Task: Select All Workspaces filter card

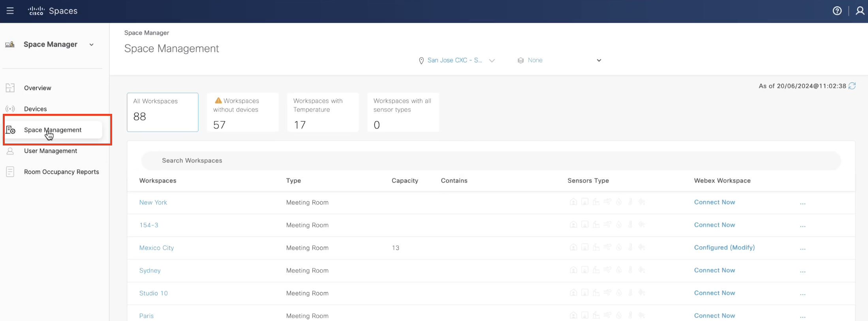Action: pyautogui.click(x=162, y=112)
